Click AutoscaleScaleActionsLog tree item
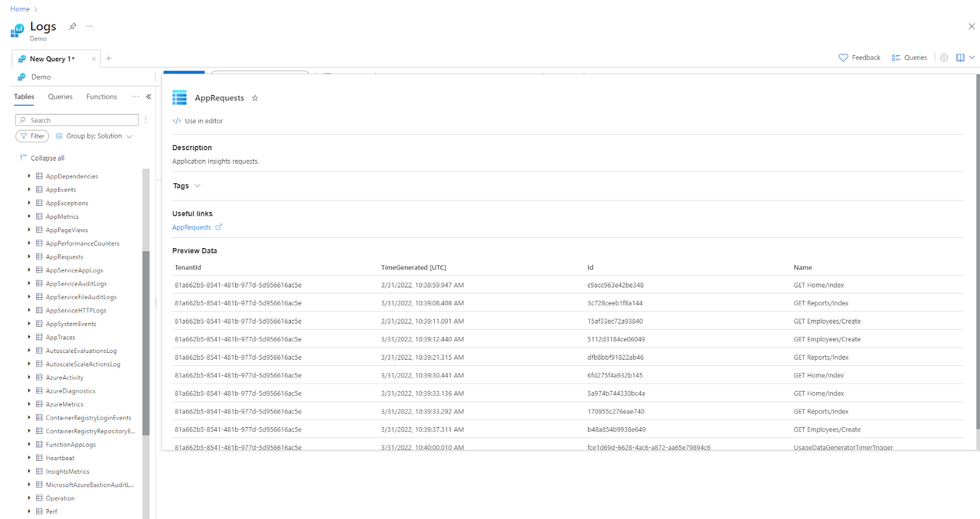 [x=83, y=364]
